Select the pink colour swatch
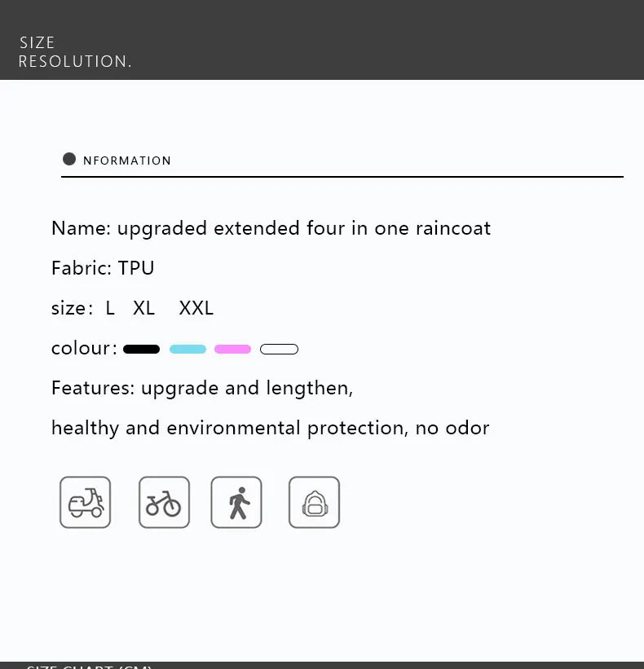The width and height of the screenshot is (644, 669). point(232,350)
